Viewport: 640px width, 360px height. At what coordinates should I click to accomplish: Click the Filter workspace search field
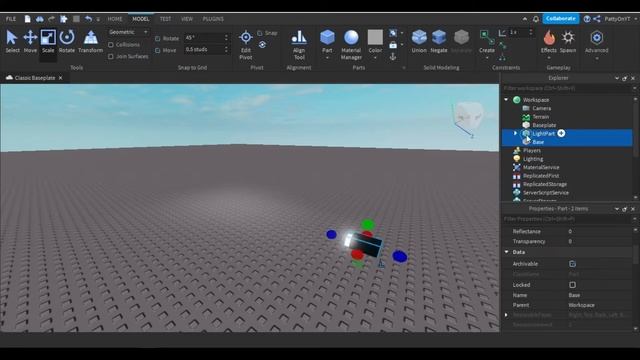(567, 88)
